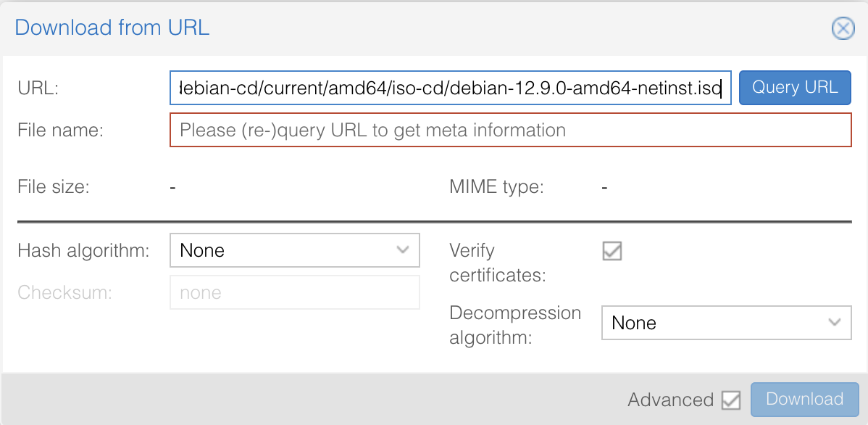Screen dimensions: 868x425
Task: Click the File size label
Action: click(x=54, y=187)
